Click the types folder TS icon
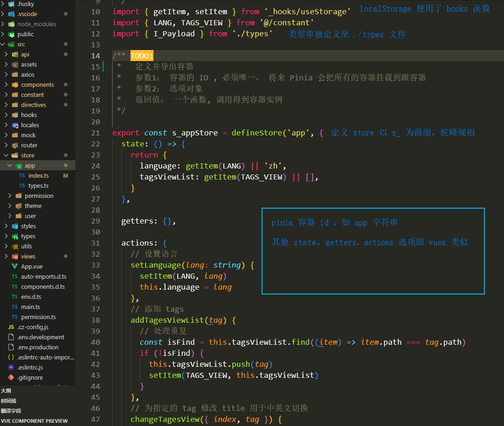This screenshot has width=504, height=426. (x=15, y=236)
